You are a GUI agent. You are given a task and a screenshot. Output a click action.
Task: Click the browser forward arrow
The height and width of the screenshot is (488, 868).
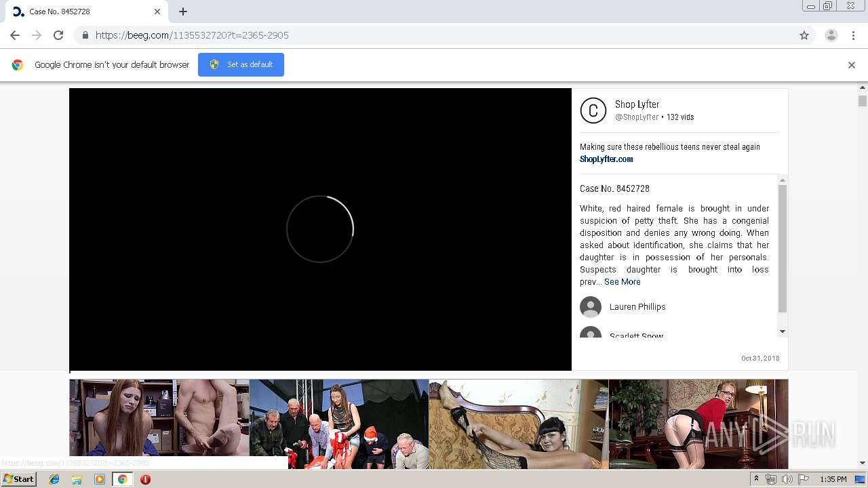[x=37, y=35]
